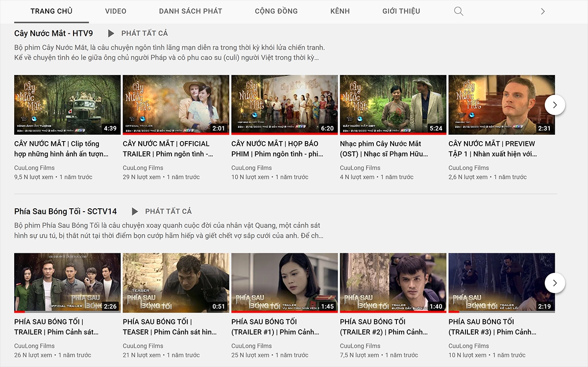This screenshot has height=367, width=588.
Task: Click '4 N lượt xem • 1 năm trước' text
Action: coord(377,177)
